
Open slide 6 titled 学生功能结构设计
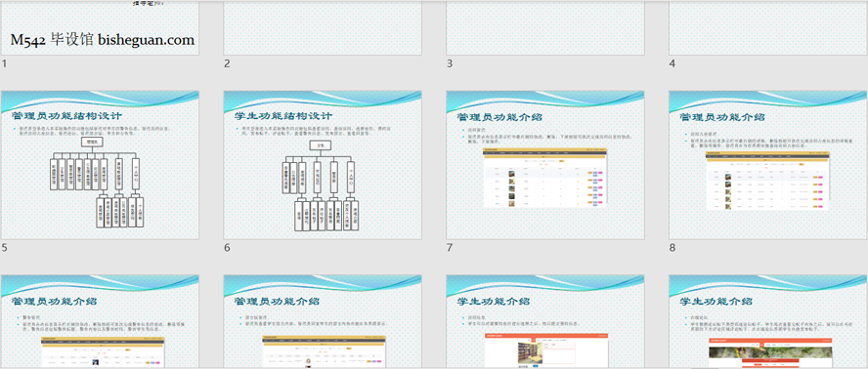coord(323,165)
